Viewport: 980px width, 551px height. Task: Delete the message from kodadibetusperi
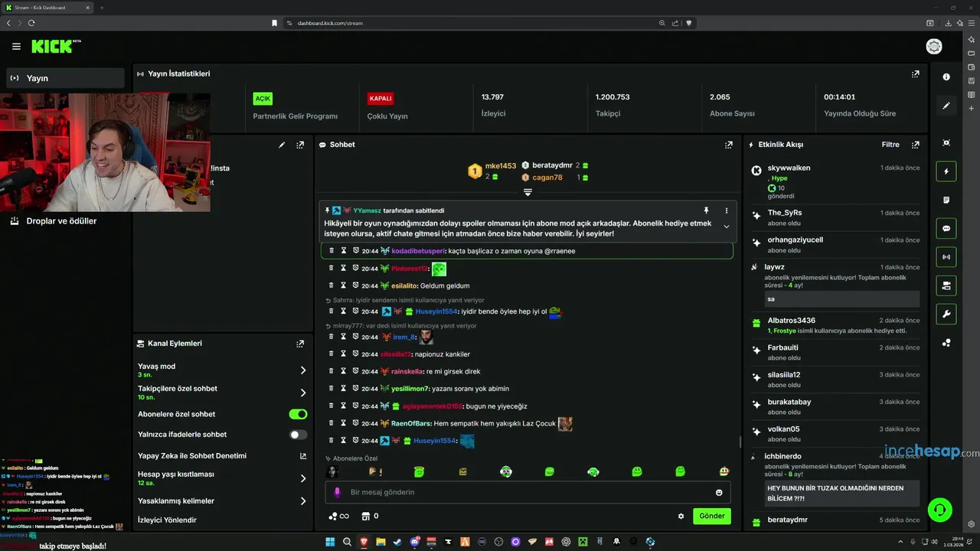click(x=332, y=251)
